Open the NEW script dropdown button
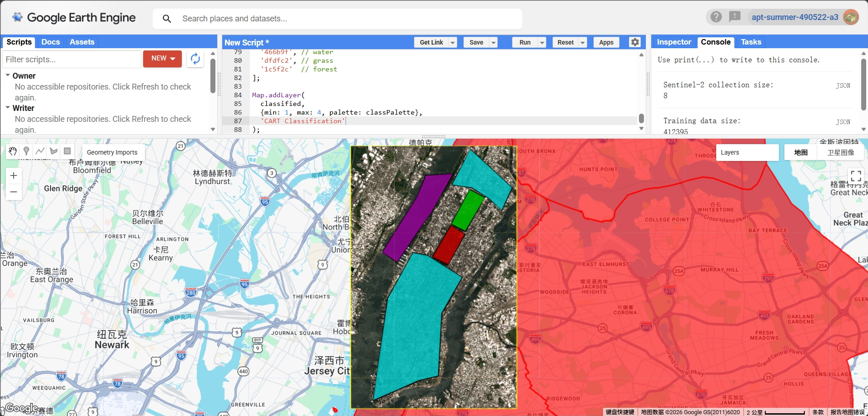This screenshot has height=416, width=868. [162, 59]
